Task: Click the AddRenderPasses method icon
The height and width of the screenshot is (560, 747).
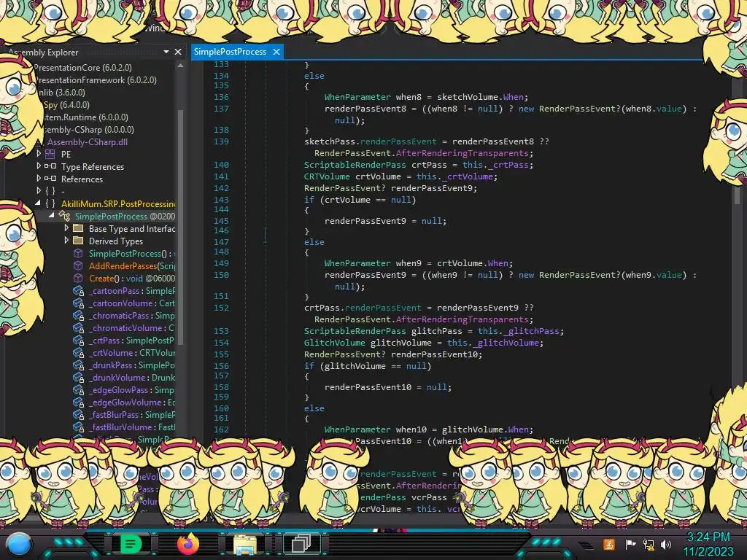Action: 78,265
